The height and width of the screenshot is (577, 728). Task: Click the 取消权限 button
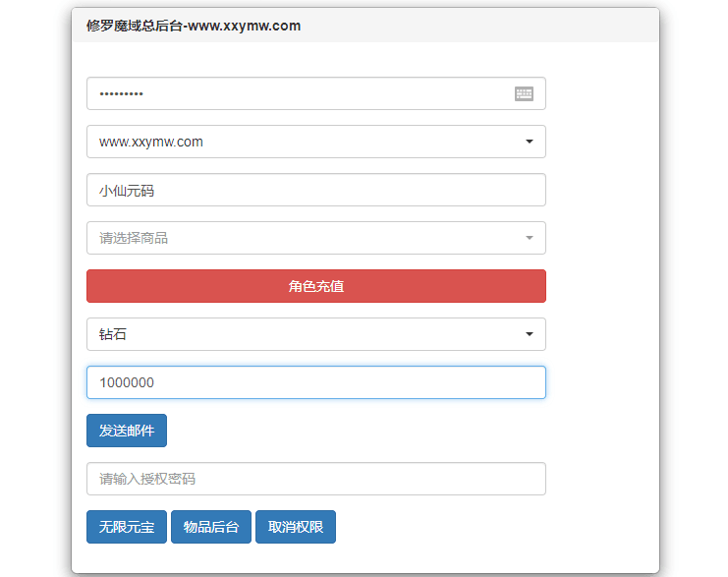296,527
